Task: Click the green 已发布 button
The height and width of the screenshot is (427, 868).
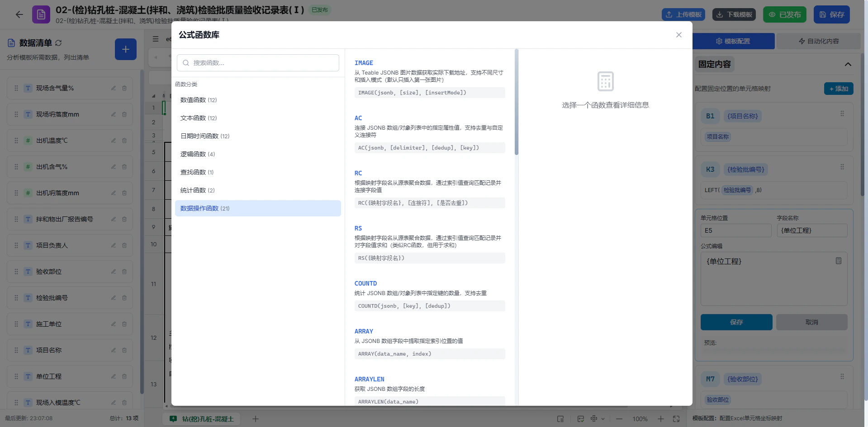Action: (x=785, y=14)
